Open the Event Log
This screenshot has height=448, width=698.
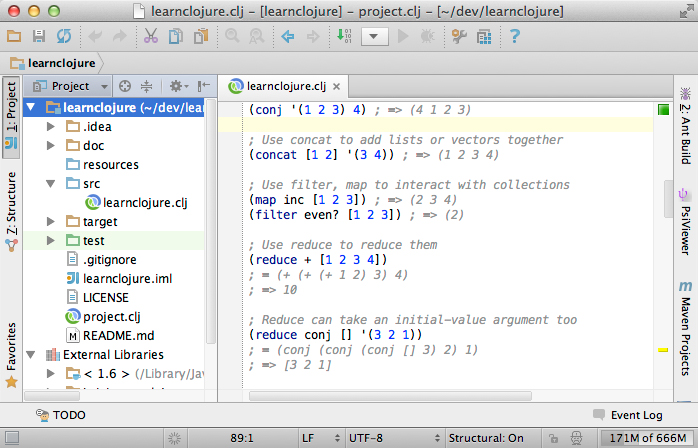(x=628, y=415)
